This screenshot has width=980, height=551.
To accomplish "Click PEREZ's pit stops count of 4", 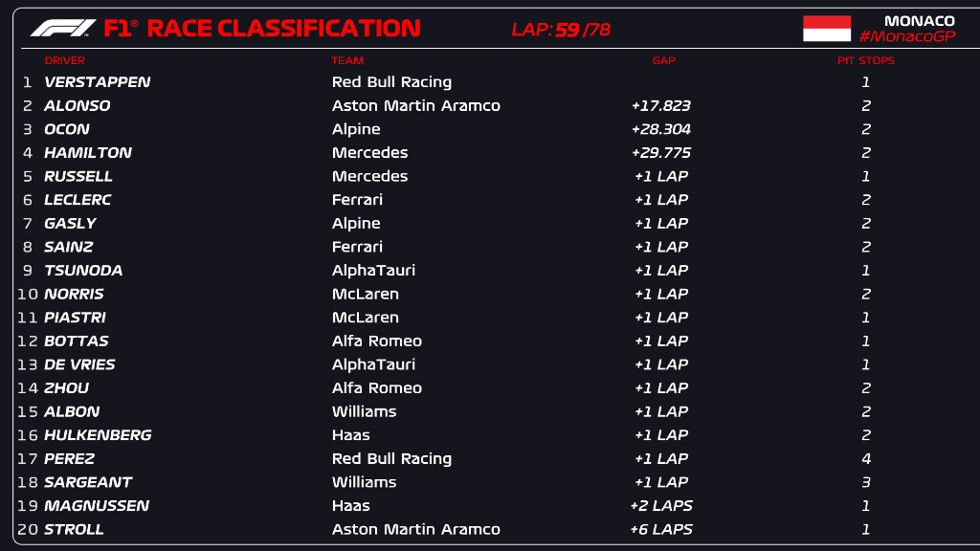I will tap(866, 459).
